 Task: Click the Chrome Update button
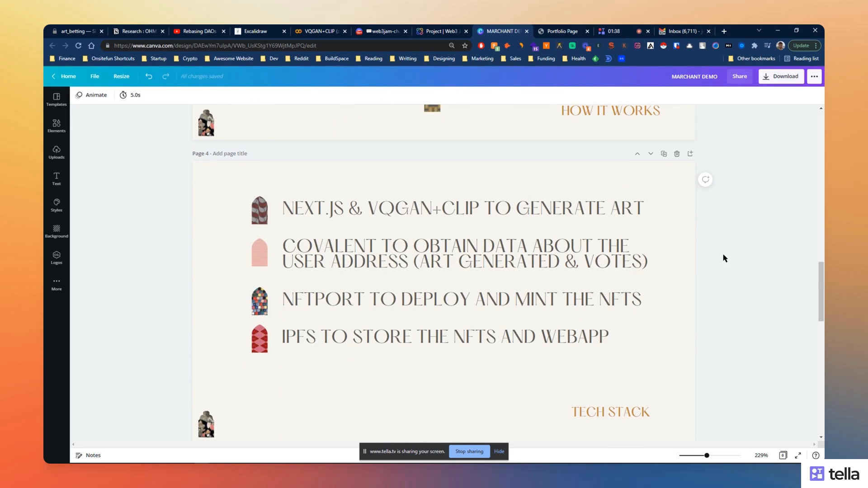click(x=804, y=46)
